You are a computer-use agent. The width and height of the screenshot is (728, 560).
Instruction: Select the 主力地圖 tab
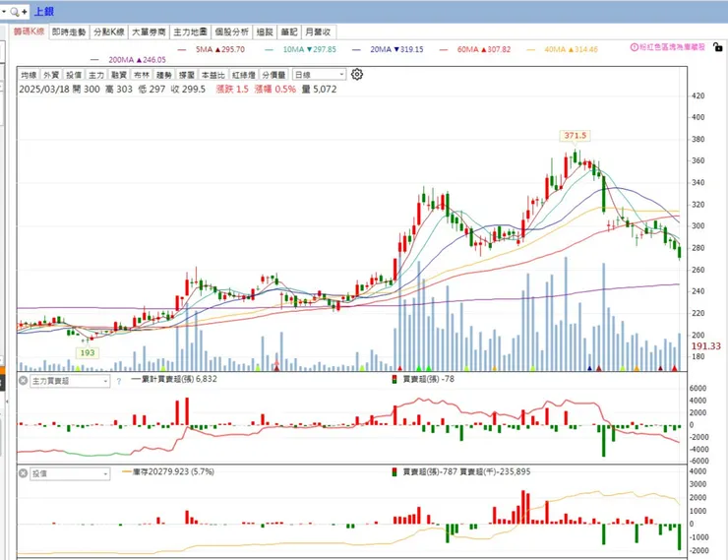190,32
